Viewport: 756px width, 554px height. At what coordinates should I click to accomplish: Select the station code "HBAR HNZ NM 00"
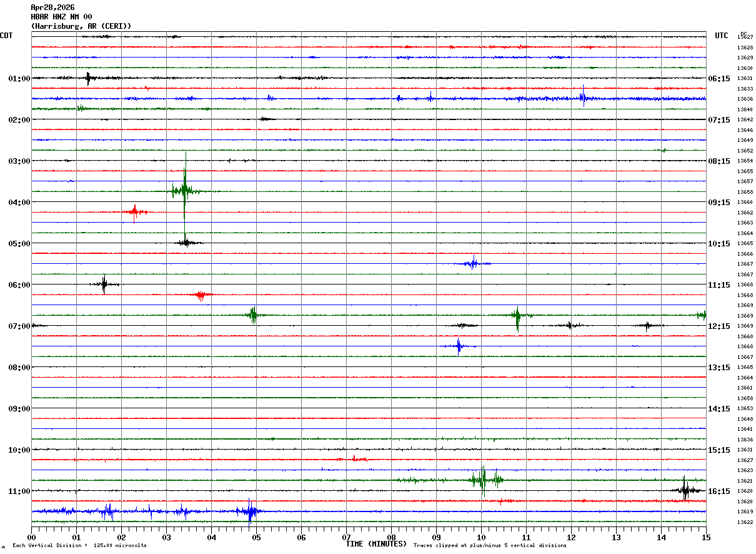[61, 17]
